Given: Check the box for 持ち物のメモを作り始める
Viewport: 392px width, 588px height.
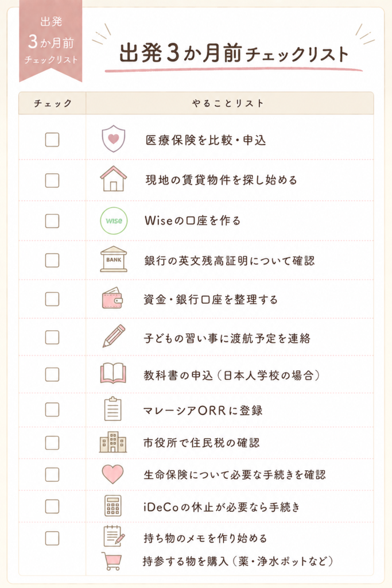Looking at the screenshot, I should 52,538.
